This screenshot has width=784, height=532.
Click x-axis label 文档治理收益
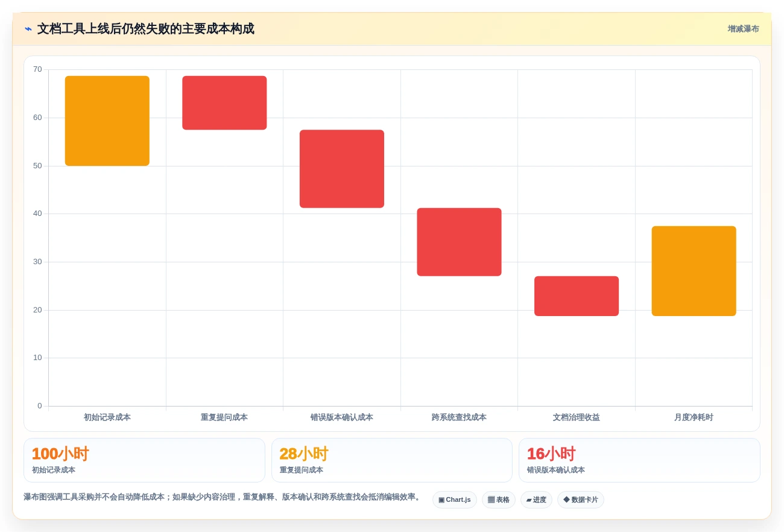pos(577,417)
